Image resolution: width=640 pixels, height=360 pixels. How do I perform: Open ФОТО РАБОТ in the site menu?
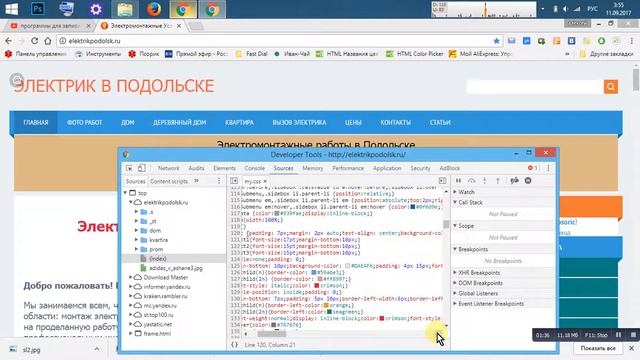(84, 122)
